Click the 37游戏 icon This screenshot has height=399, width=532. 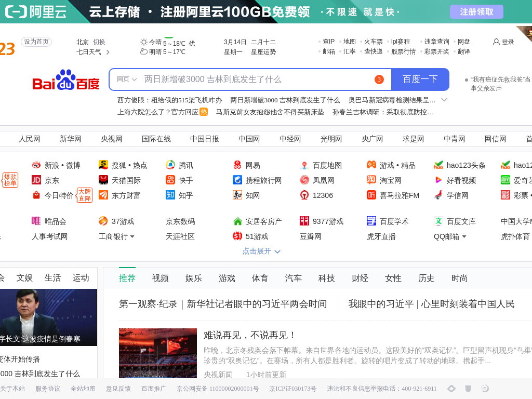[103, 221]
